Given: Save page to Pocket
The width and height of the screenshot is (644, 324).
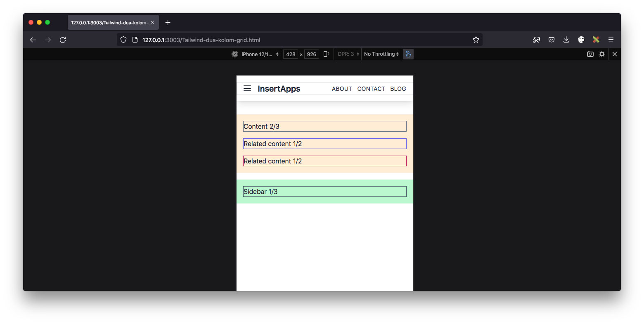Looking at the screenshot, I should tap(552, 40).
